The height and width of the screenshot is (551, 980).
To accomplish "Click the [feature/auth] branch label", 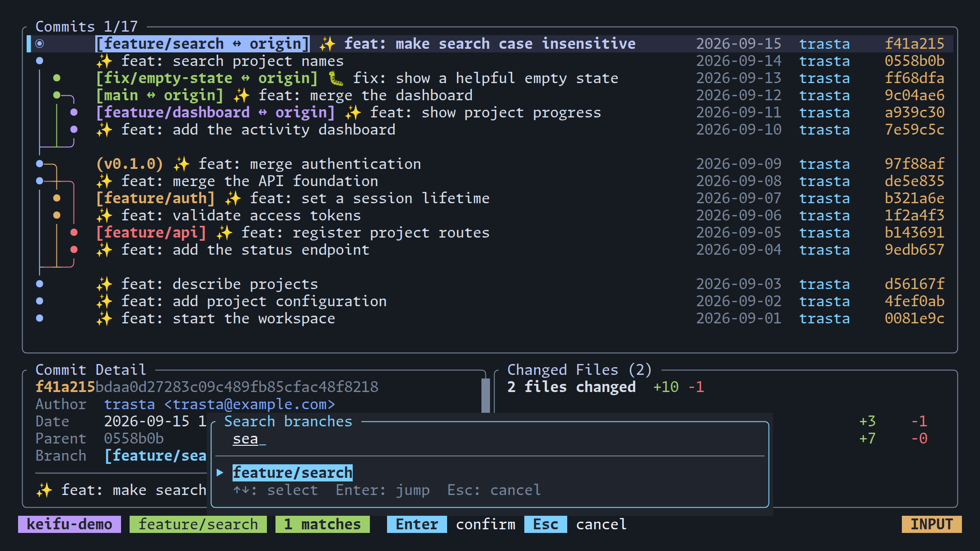I will 155,198.
